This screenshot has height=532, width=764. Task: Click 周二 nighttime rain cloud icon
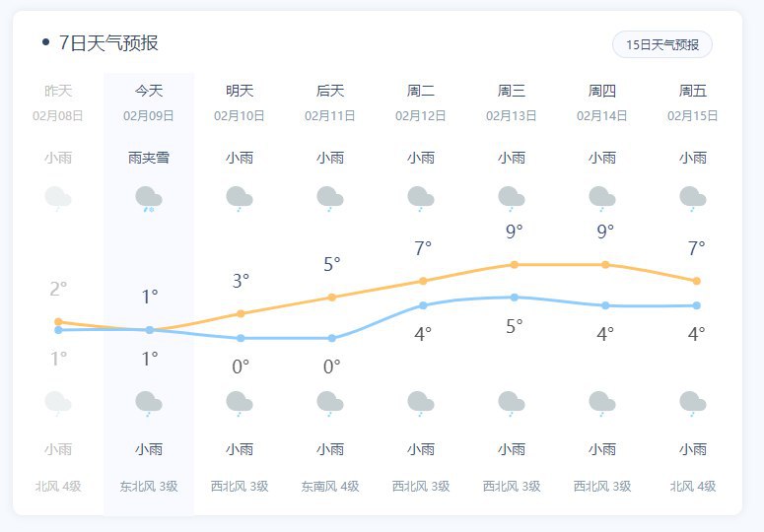click(421, 402)
